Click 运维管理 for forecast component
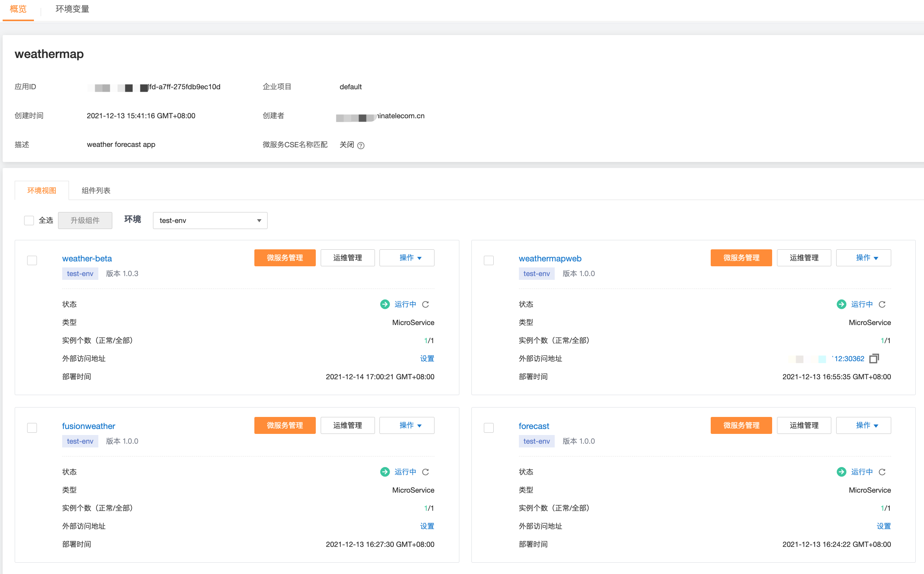The width and height of the screenshot is (924, 574). click(804, 426)
